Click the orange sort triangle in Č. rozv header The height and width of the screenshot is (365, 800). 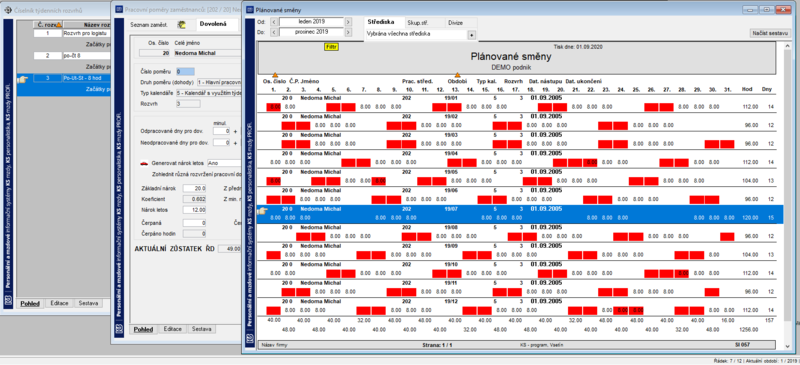point(59,25)
